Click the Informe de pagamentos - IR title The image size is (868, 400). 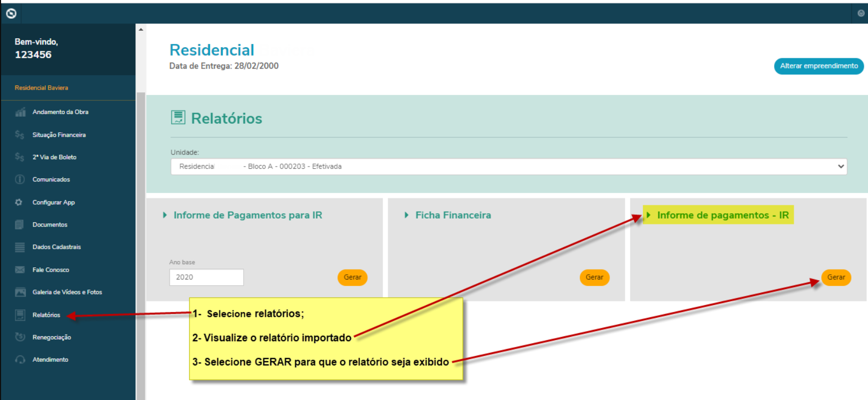(x=723, y=215)
